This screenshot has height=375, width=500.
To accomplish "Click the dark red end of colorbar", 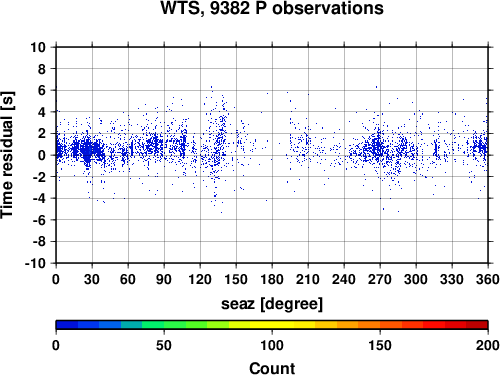I will pos(477,325).
